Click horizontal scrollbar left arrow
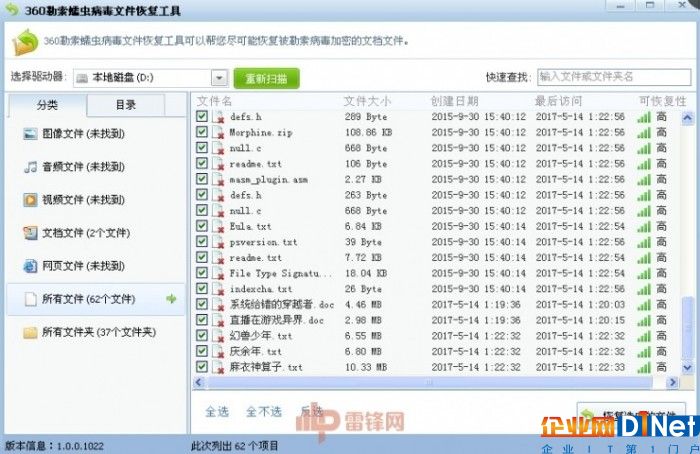Image resolution: width=700 pixels, height=454 pixels. 199,382
